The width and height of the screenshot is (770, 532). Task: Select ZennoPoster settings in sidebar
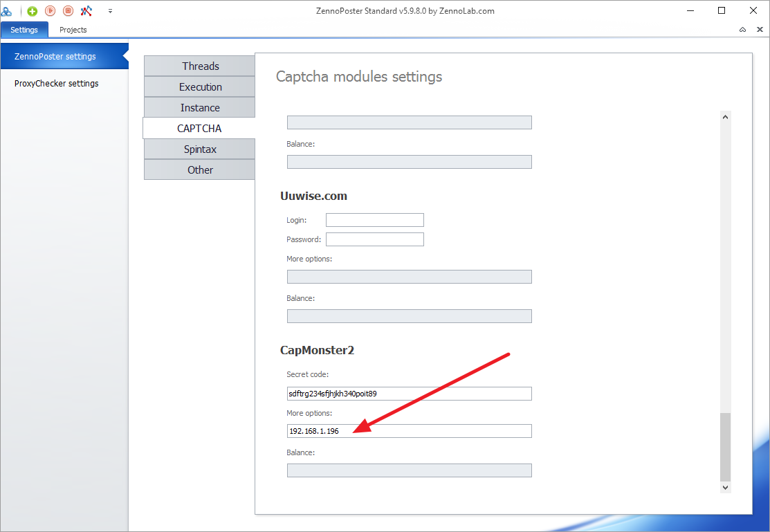point(64,56)
